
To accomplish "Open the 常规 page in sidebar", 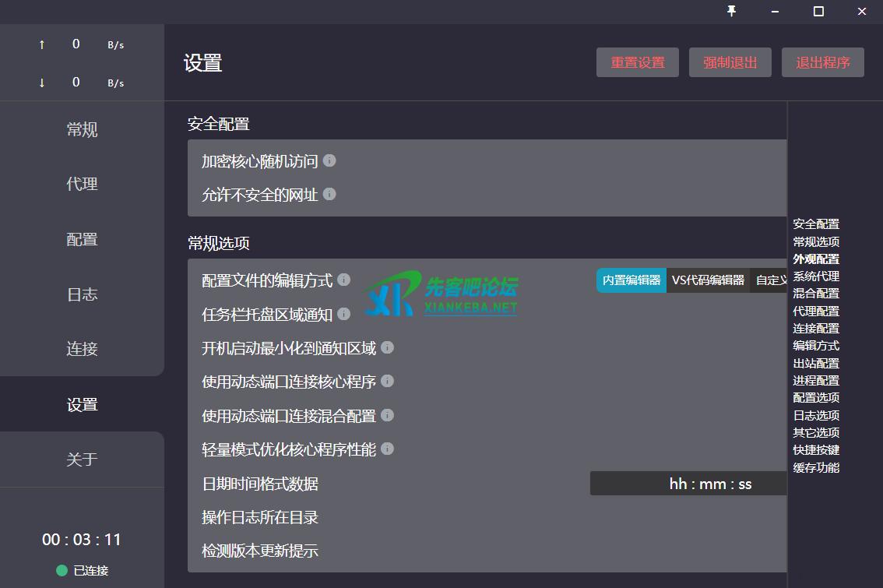I will pos(82,130).
